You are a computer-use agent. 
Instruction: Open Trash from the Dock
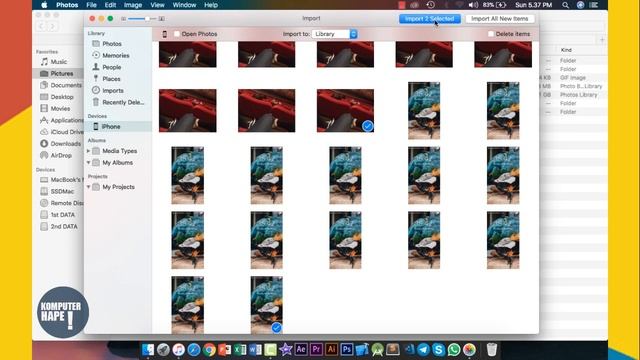pos(492,349)
